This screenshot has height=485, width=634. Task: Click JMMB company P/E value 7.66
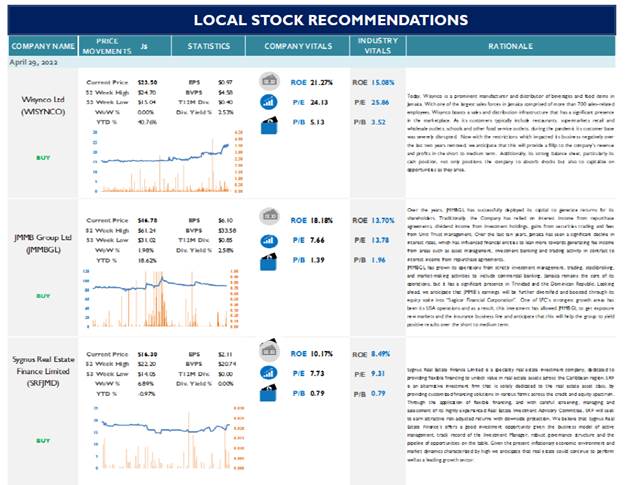(317, 240)
